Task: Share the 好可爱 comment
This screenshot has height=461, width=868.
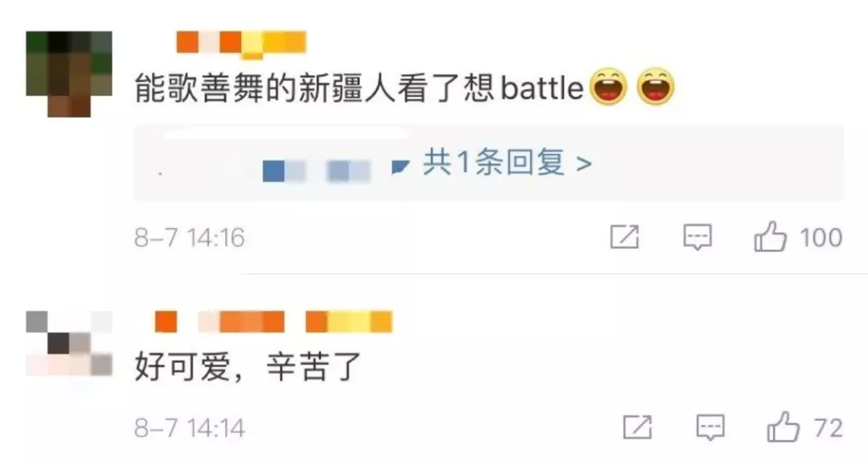Action: [x=637, y=427]
